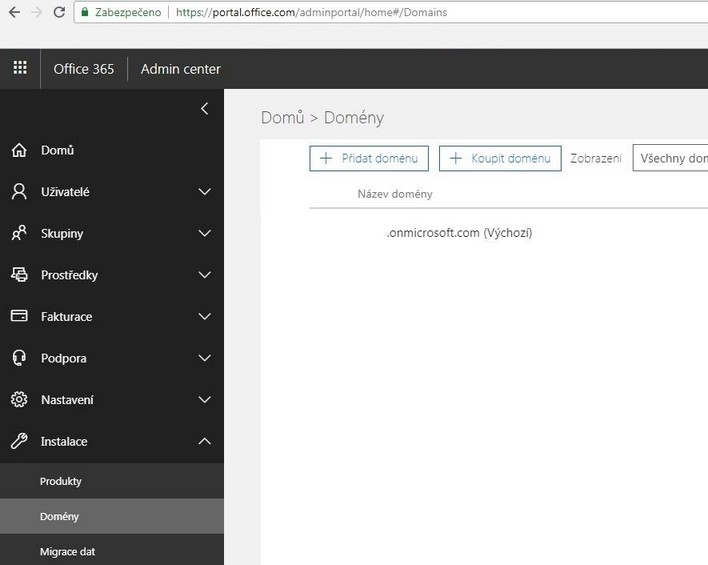The image size is (708, 565).
Task: Click the Přidat doménu button
Action: point(369,158)
